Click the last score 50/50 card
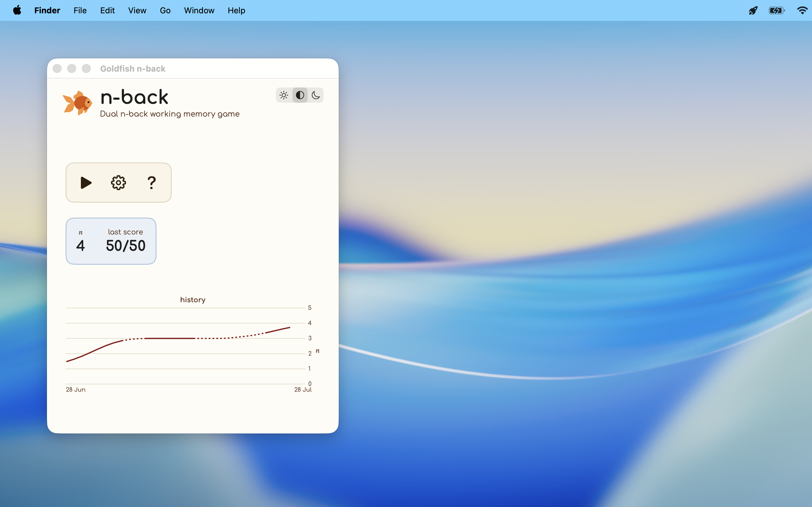 coord(111,241)
